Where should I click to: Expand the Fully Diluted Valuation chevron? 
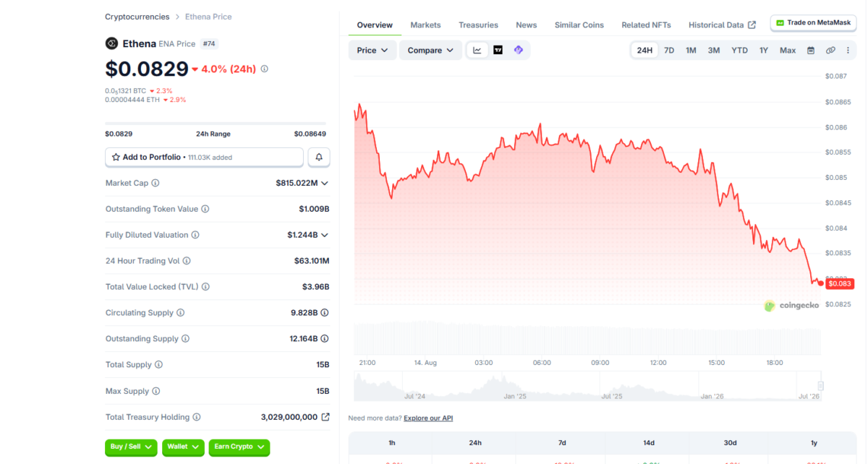(x=325, y=235)
